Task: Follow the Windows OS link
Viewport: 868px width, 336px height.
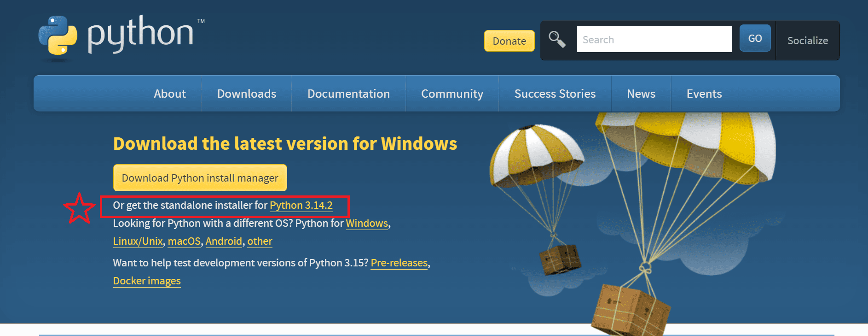Action: click(367, 224)
